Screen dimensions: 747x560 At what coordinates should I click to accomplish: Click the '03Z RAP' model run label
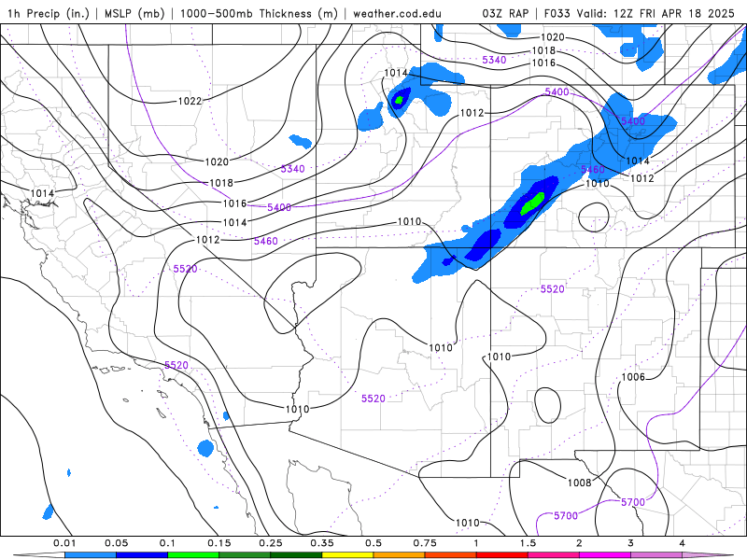(505, 14)
